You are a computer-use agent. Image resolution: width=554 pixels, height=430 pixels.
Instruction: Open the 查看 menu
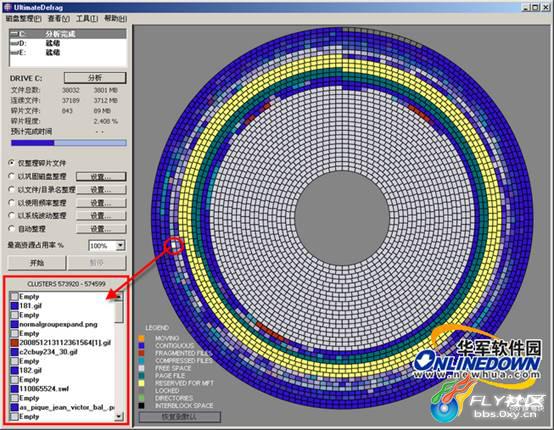click(x=59, y=18)
